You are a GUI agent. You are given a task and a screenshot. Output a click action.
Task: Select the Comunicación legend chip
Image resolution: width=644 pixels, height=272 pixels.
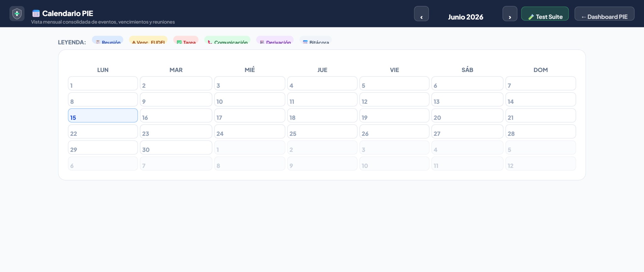click(x=227, y=40)
